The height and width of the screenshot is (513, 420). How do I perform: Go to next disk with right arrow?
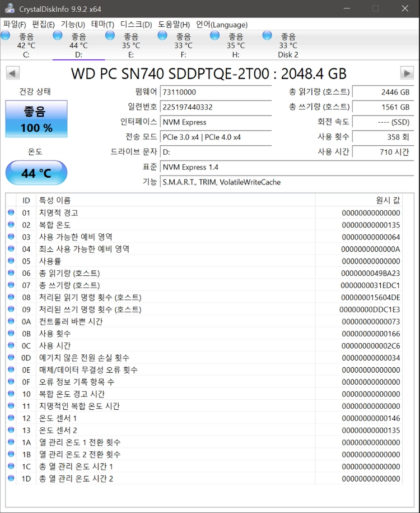click(407, 73)
